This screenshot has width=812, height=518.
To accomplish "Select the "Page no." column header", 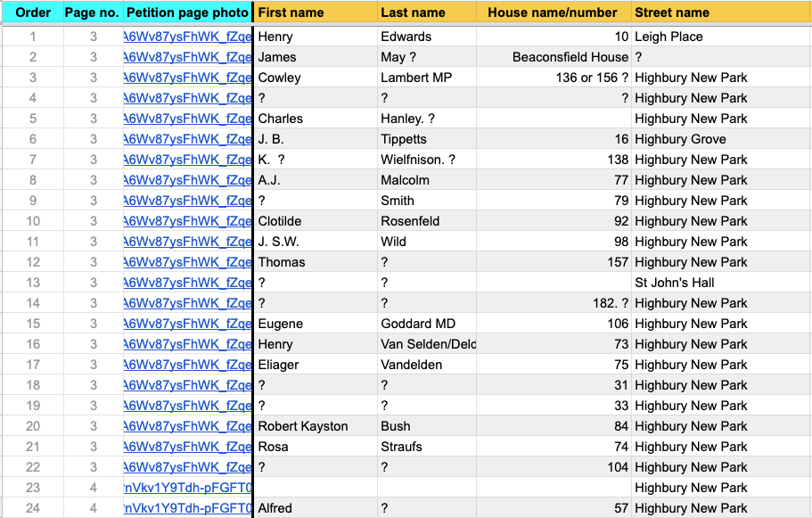I will [93, 12].
